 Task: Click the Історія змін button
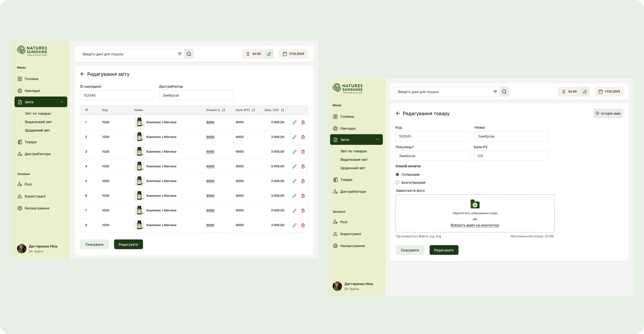pyautogui.click(x=608, y=113)
